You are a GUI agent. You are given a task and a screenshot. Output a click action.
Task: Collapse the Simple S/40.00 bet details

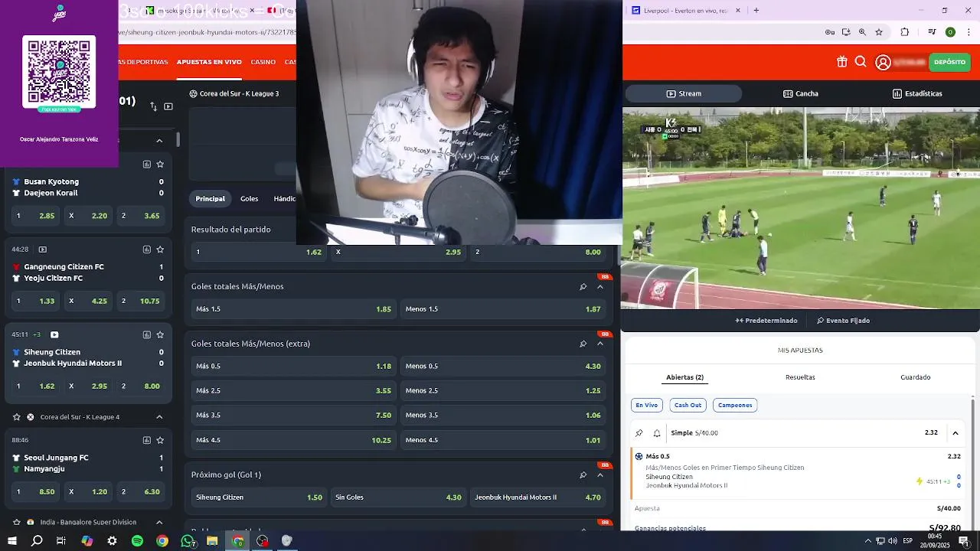(x=955, y=433)
